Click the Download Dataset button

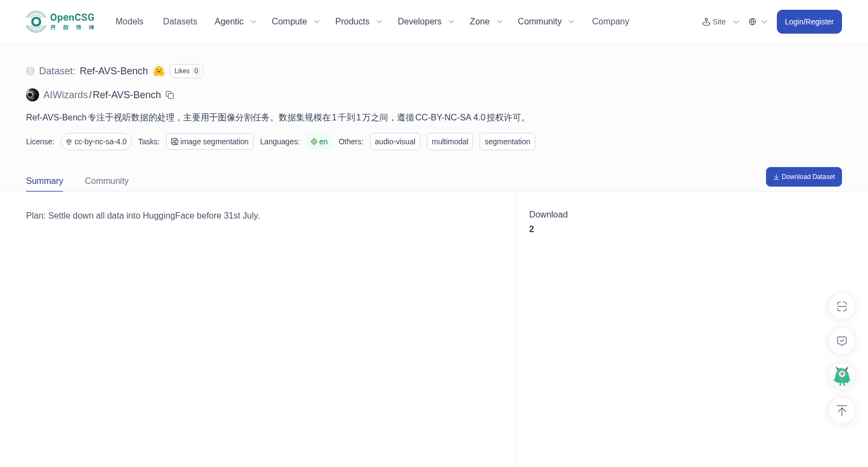tap(804, 177)
